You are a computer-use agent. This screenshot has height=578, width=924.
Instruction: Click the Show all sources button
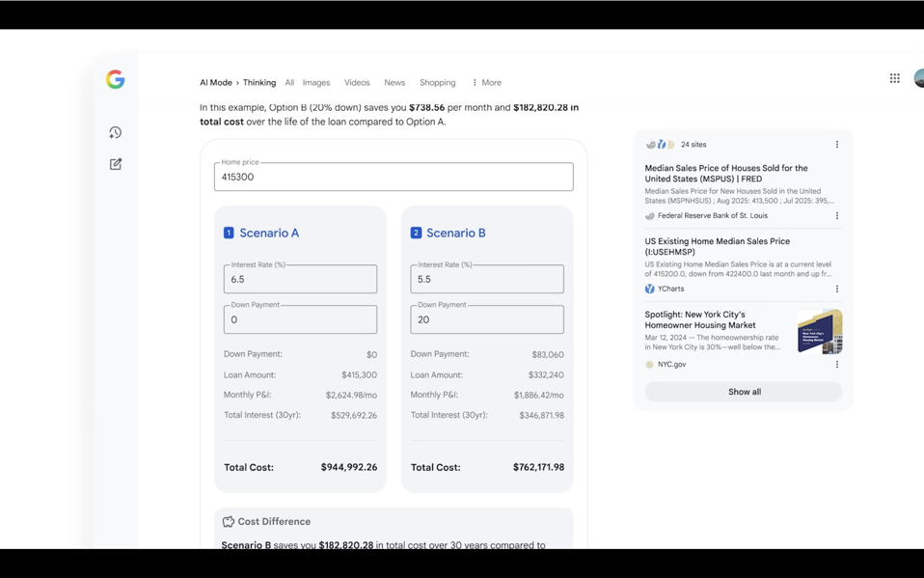tap(743, 392)
